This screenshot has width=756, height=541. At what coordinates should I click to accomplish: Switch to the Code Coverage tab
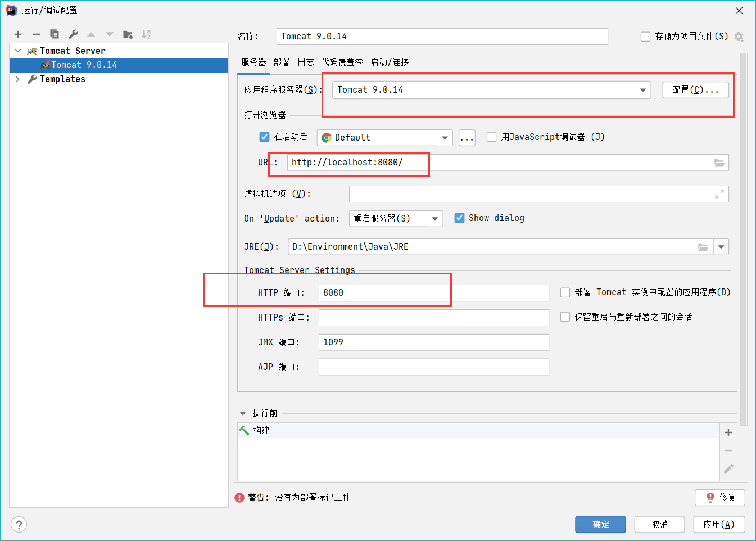coord(342,62)
